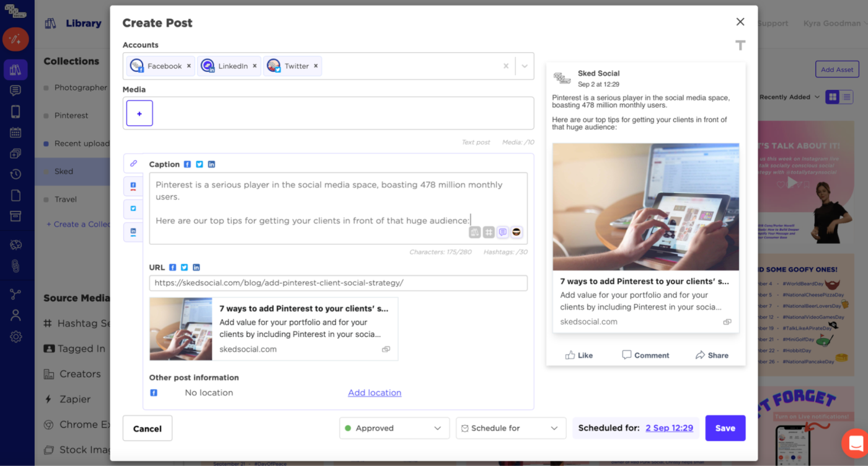This screenshot has width=868, height=466.
Task: Open the archive box icon in sidebar
Action: [15, 216]
